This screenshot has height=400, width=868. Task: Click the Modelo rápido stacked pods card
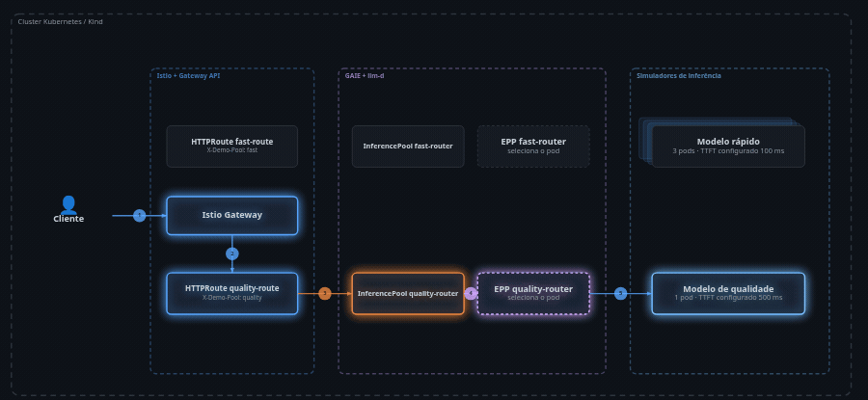click(x=728, y=147)
